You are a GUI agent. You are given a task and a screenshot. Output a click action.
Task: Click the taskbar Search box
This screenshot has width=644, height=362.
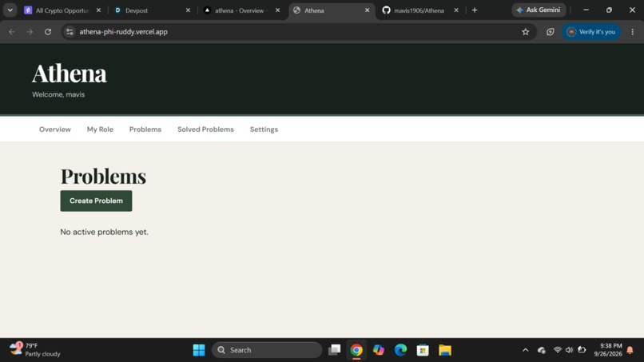(x=267, y=350)
